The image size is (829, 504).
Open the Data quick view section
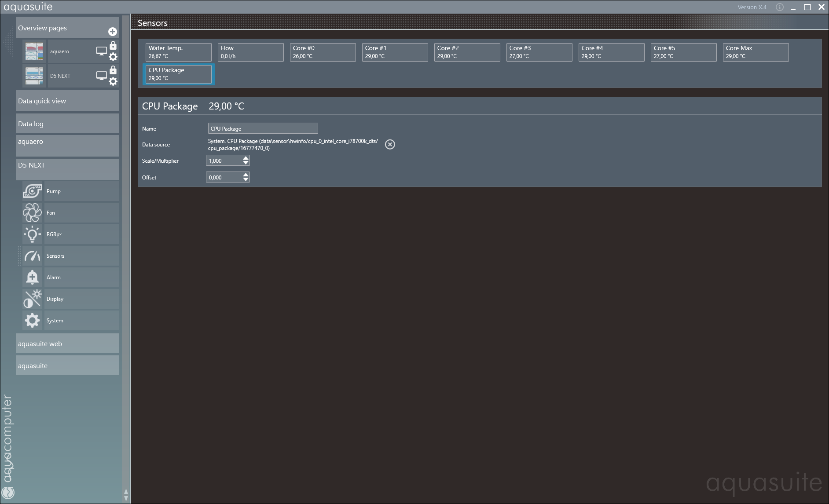(67, 101)
